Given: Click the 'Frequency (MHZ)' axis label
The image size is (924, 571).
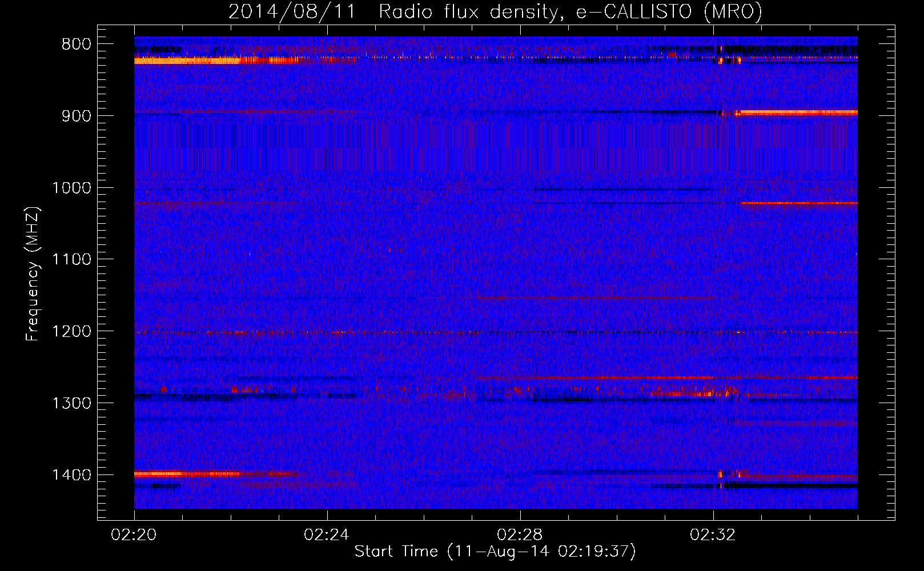Looking at the screenshot, I should tap(33, 274).
